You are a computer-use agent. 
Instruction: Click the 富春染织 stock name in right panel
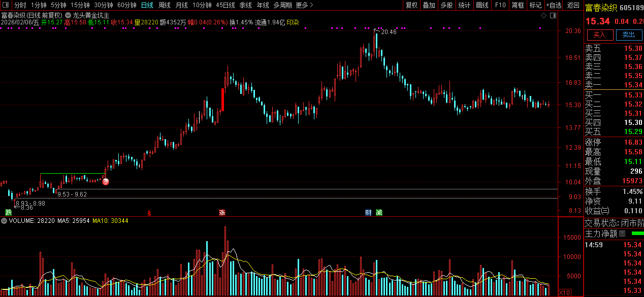(x=601, y=8)
